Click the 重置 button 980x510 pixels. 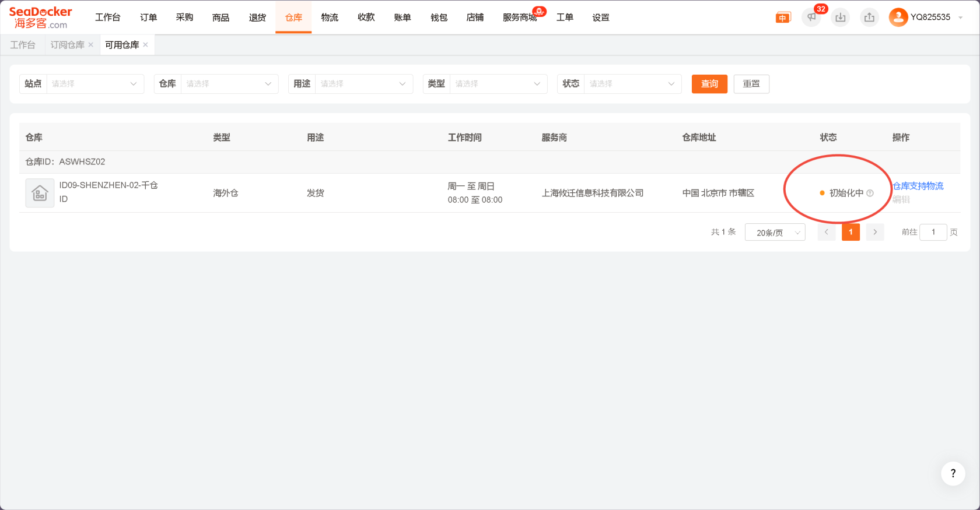pyautogui.click(x=751, y=84)
